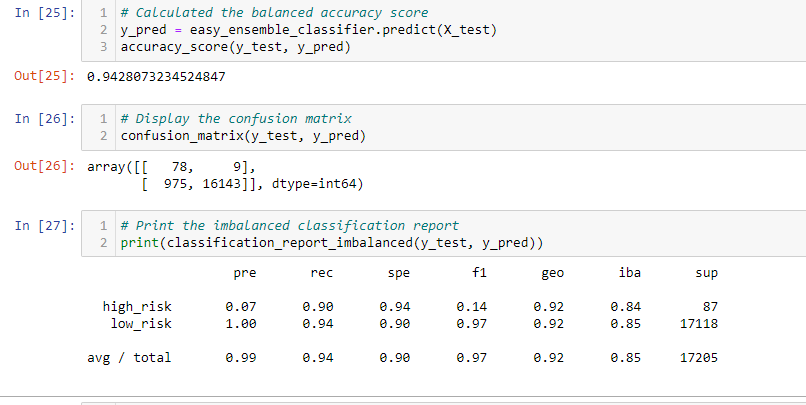806x405 pixels.
Task: Click high_risk precision value 0.07
Action: (241, 307)
